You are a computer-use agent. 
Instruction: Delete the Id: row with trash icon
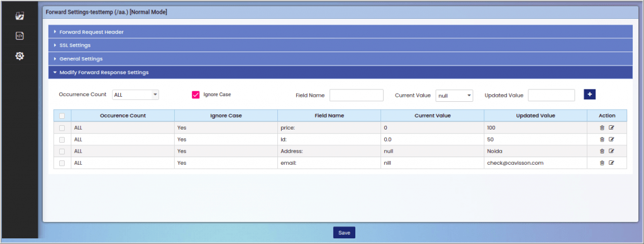tap(602, 139)
